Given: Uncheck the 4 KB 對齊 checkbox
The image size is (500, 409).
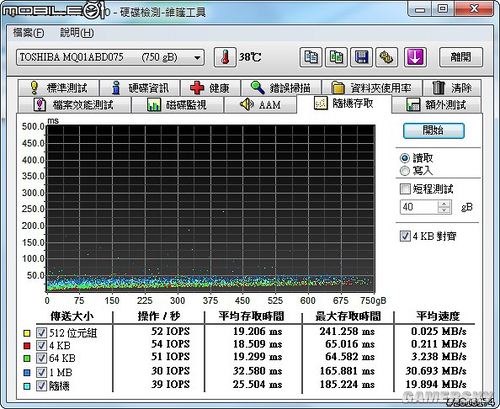Looking at the screenshot, I should 405,236.
